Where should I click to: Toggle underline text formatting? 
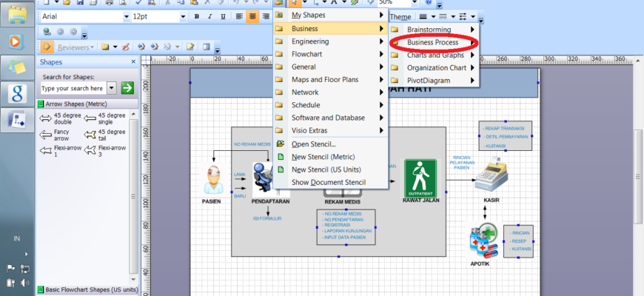point(224,16)
